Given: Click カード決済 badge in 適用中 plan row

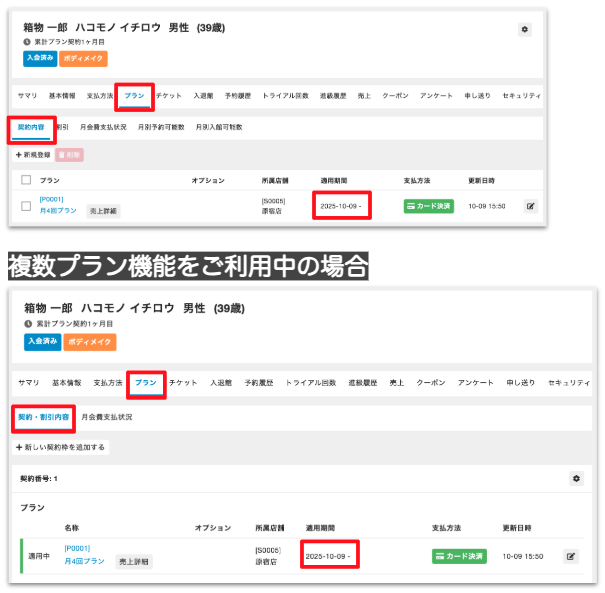Looking at the screenshot, I should pos(459,556).
